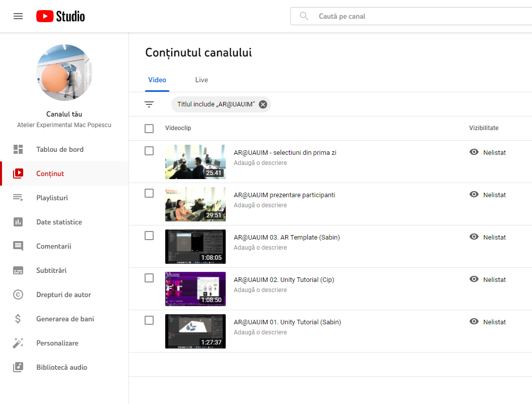Click the Personalizare magic wand icon

tap(18, 343)
